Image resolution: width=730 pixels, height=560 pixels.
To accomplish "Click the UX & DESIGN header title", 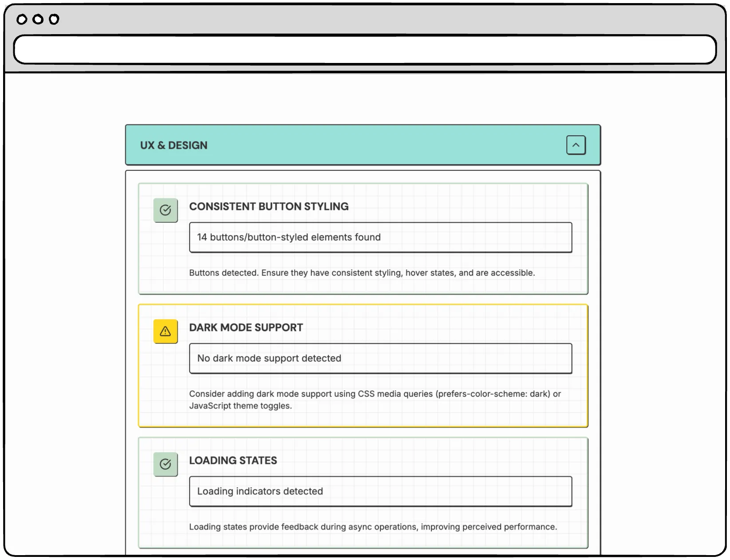I will click(x=174, y=145).
